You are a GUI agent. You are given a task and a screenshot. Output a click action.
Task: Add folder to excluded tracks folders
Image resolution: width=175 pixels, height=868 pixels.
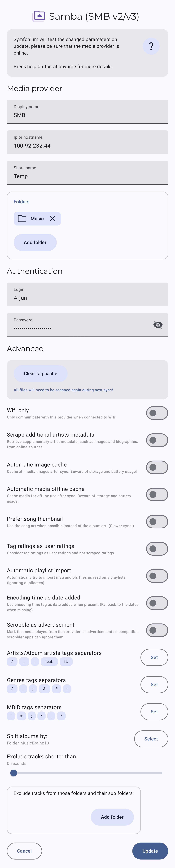112,817
